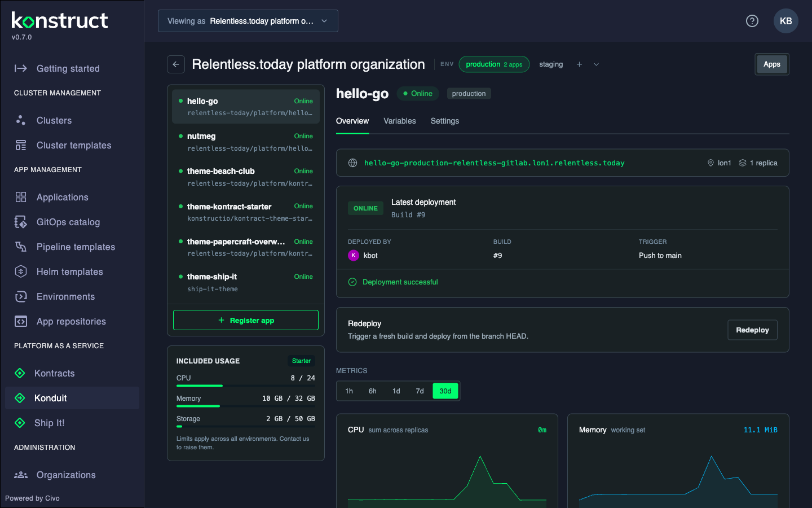Switch to the staging environment
This screenshot has height=508, width=812.
pos(551,64)
